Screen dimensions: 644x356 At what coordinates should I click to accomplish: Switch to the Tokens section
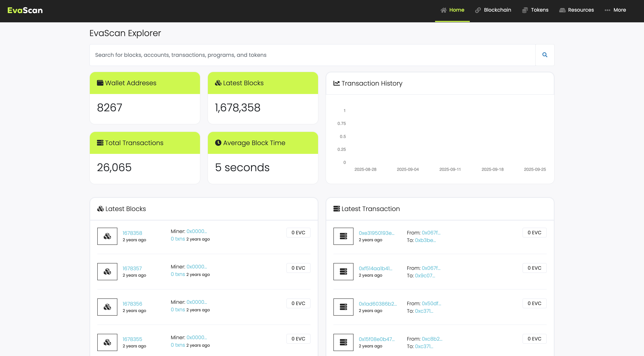tap(535, 10)
